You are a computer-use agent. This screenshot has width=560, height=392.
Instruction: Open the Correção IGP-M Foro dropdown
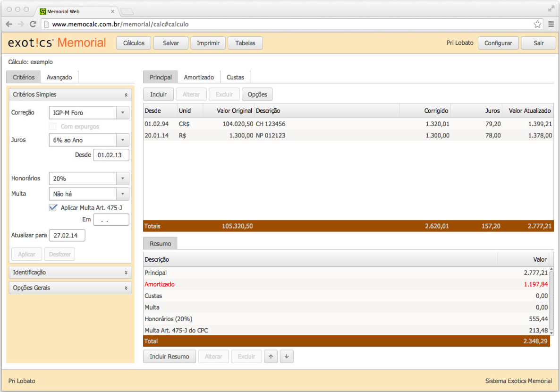122,113
